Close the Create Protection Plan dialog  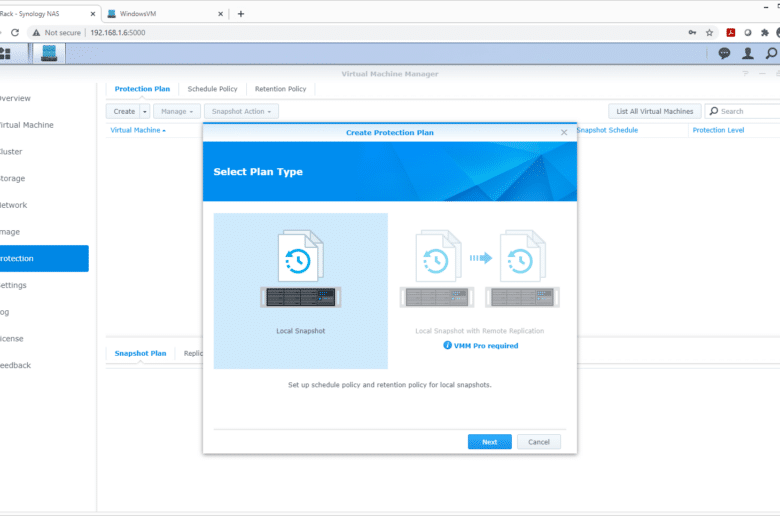564,132
